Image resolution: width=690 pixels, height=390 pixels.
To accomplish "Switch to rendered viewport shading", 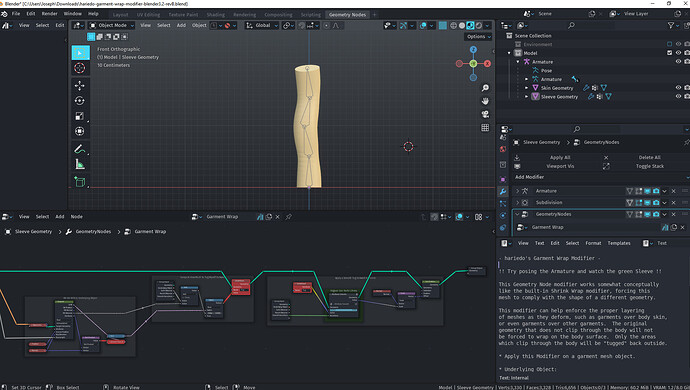I will pyautogui.click(x=479, y=26).
